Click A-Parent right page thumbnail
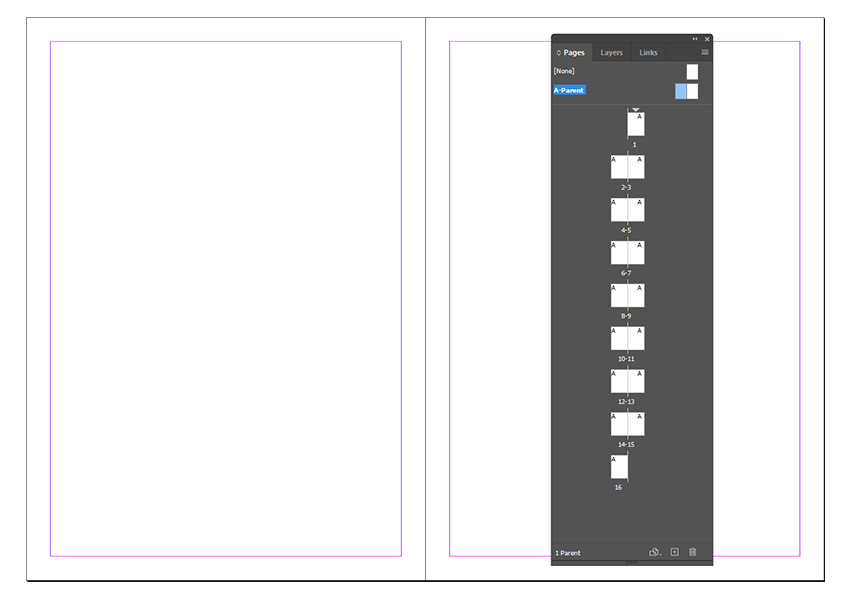 point(693,91)
